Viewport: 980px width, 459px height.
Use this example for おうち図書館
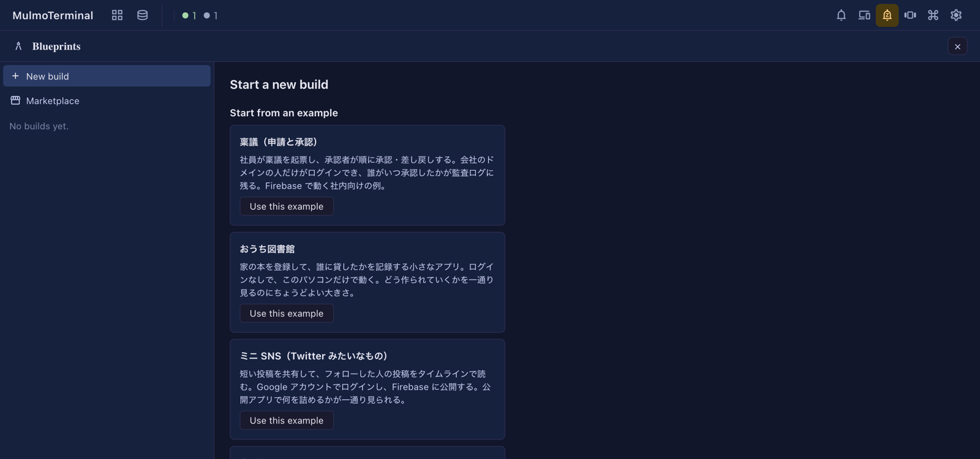(x=287, y=313)
